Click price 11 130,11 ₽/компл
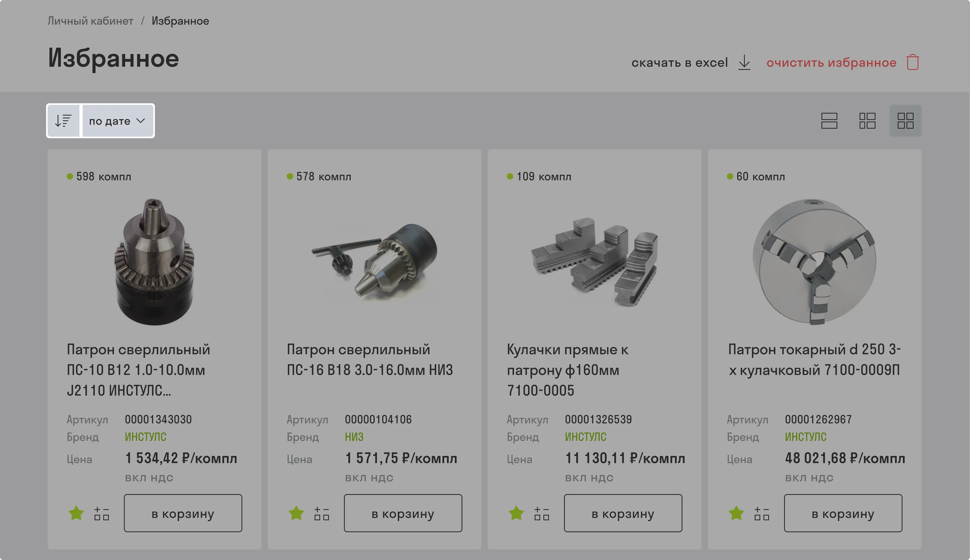The width and height of the screenshot is (970, 560). [625, 459]
